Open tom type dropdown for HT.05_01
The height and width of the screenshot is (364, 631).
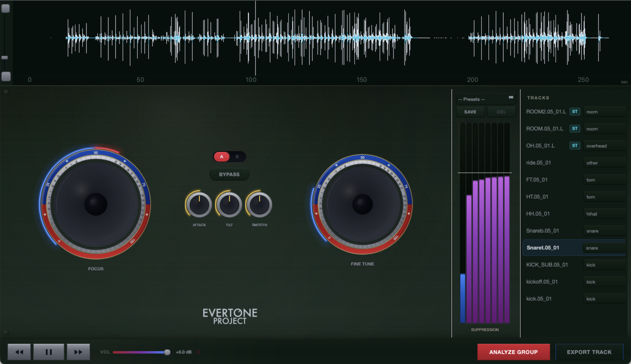click(x=604, y=197)
